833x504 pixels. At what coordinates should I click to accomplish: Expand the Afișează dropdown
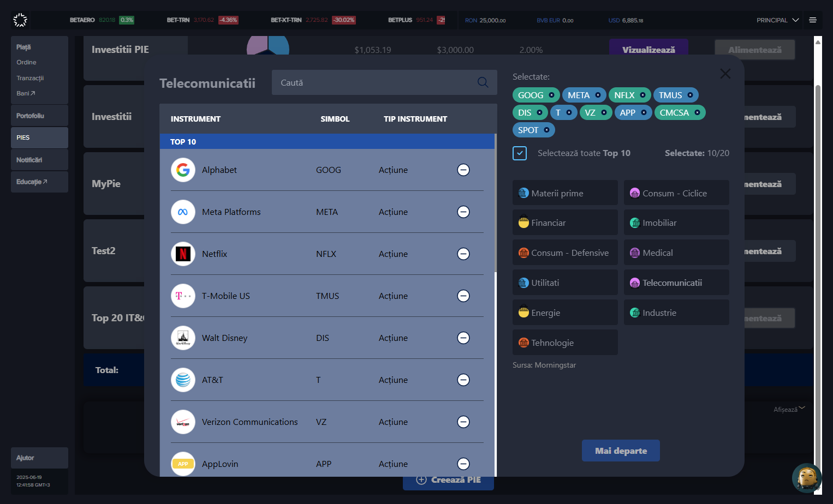pos(789,409)
